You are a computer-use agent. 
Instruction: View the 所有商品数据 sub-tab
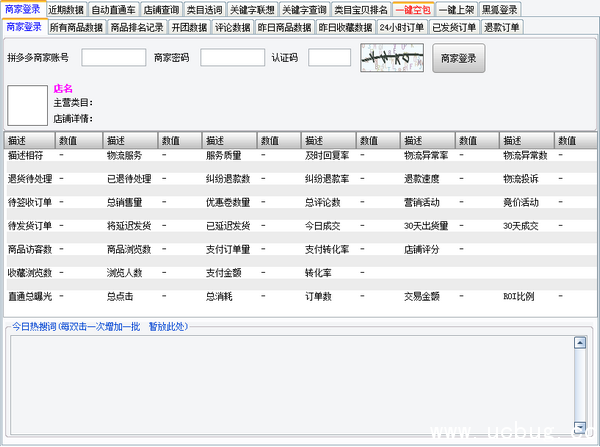(x=75, y=27)
